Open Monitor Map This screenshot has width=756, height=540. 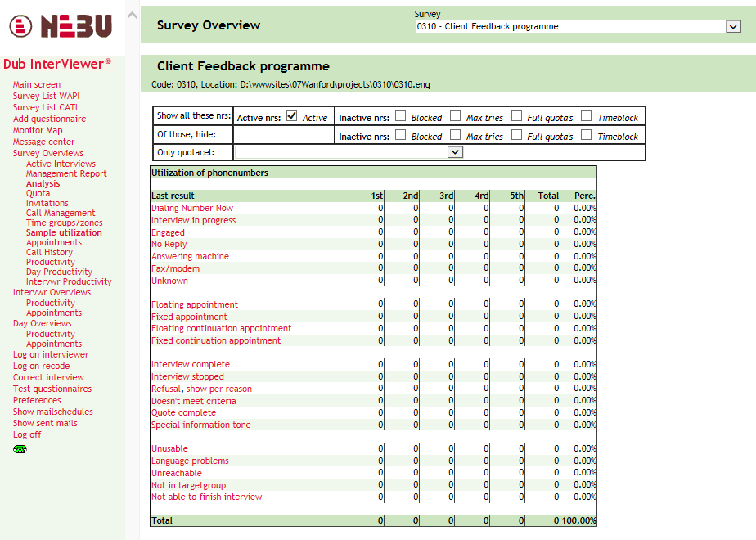click(x=38, y=130)
